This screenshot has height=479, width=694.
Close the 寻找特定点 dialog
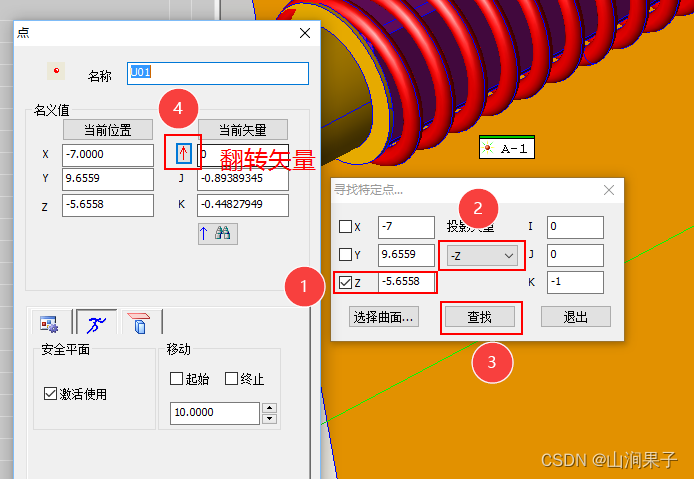(x=609, y=190)
